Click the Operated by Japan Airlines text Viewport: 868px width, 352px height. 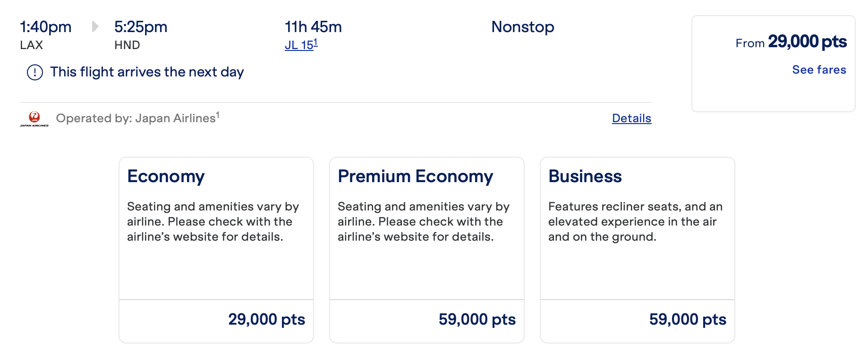[x=137, y=118]
